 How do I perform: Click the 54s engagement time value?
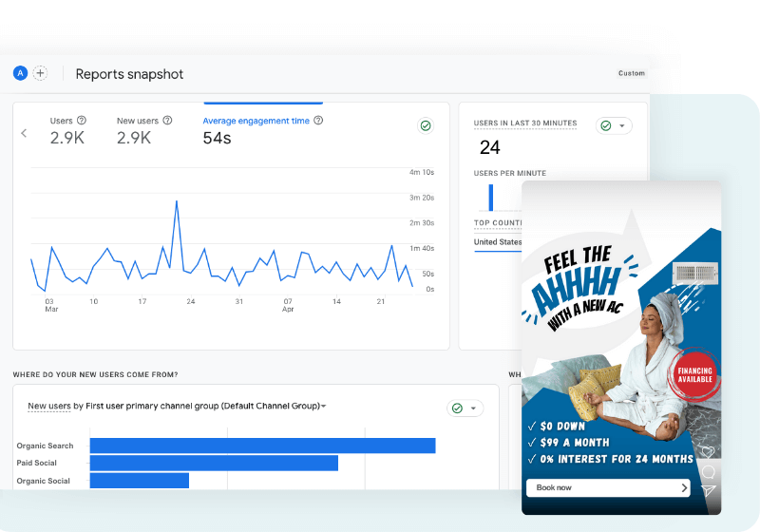point(217,138)
